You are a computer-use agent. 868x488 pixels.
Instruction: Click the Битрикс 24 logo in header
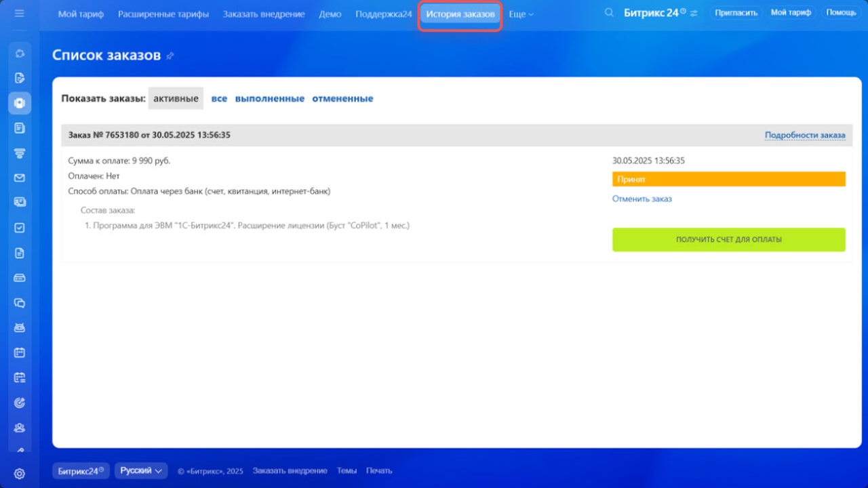point(654,13)
